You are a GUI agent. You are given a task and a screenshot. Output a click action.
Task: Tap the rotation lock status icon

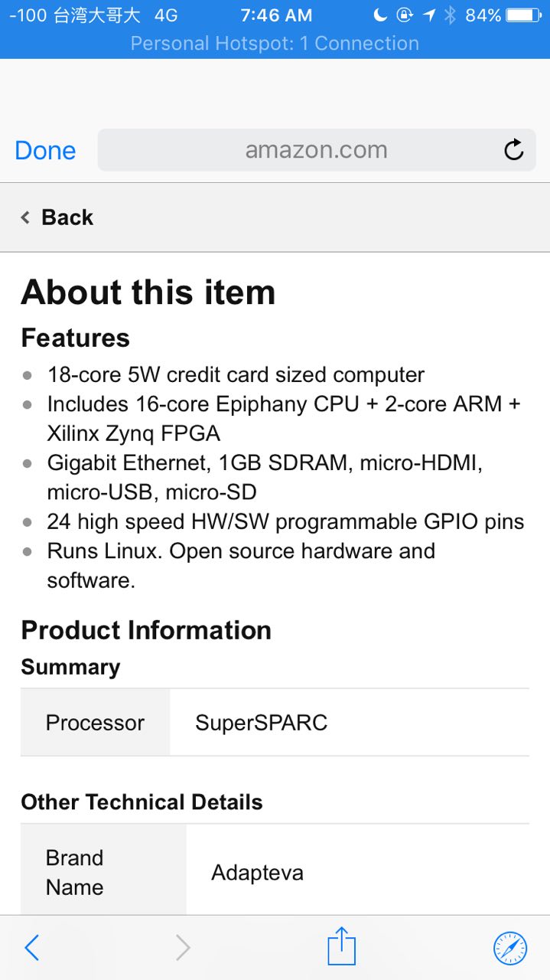coord(405,15)
